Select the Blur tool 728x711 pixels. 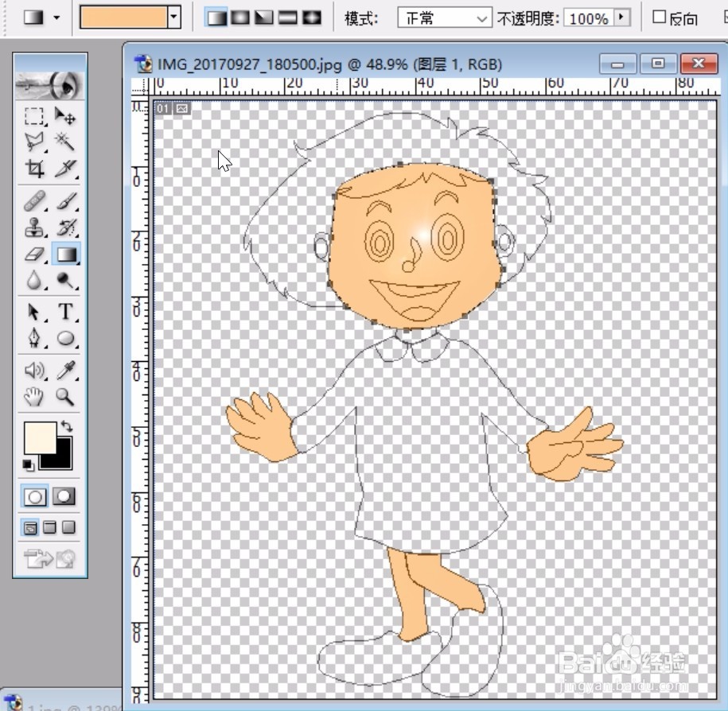(x=34, y=280)
